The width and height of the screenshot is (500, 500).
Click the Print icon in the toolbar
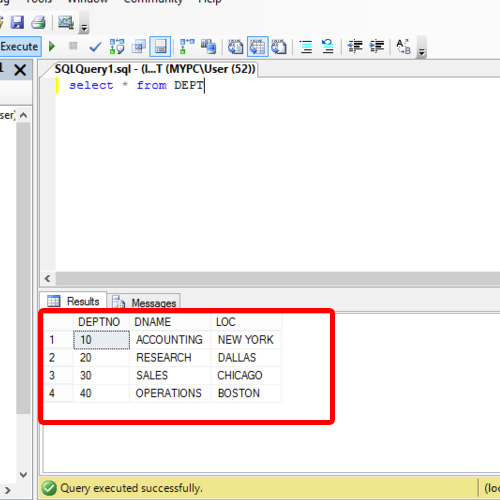point(39,22)
